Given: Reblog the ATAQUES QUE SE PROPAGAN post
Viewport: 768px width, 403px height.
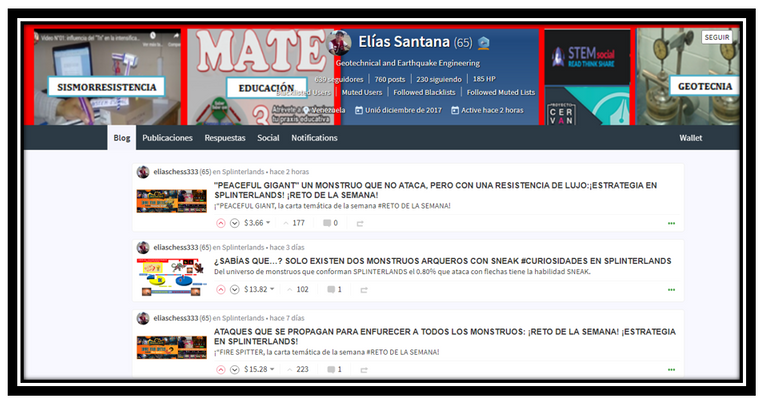Looking at the screenshot, I should click(364, 370).
